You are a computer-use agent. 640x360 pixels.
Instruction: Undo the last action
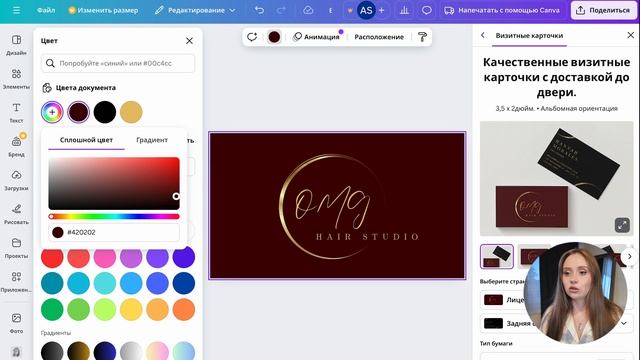[259, 10]
